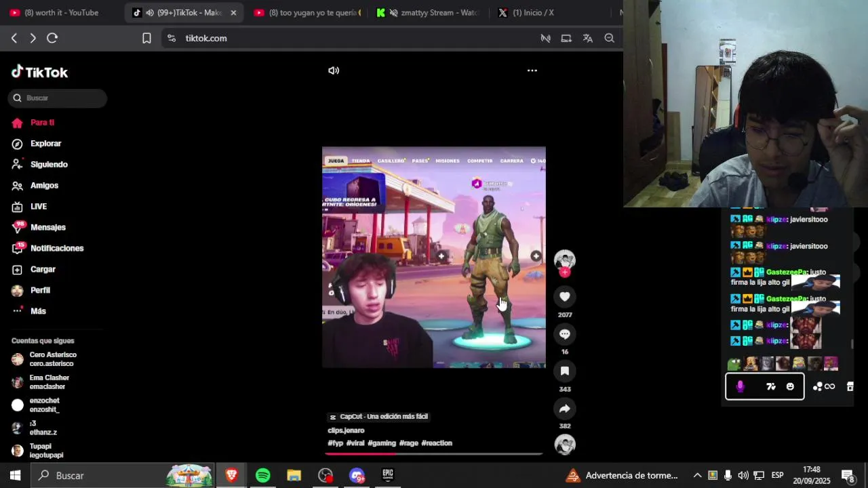Open the sound disc avatar
Screen dimensions: 868x488
(565, 445)
